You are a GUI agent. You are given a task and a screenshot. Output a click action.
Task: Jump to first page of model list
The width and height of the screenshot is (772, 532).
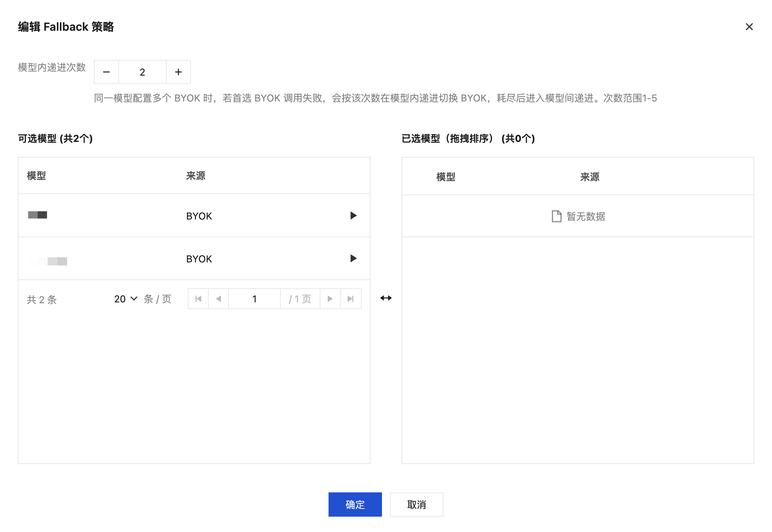click(x=198, y=299)
